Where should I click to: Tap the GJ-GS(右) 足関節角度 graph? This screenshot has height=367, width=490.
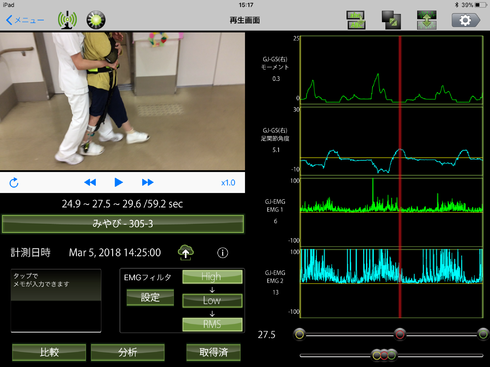392,141
